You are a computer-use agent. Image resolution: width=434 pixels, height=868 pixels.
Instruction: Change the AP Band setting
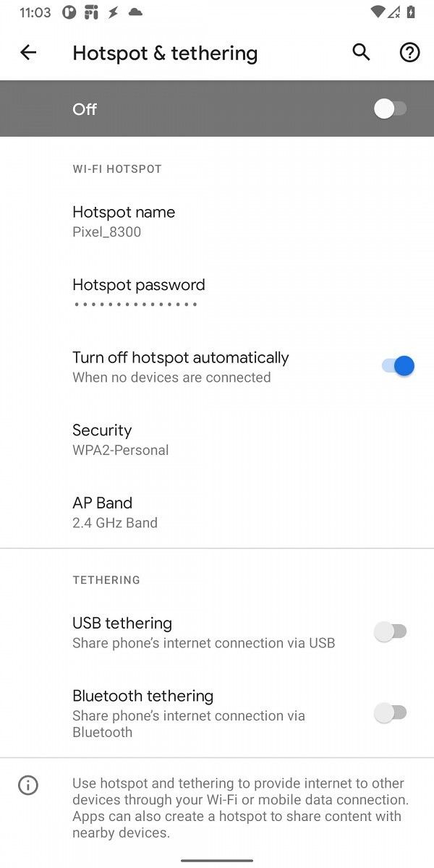coord(217,511)
